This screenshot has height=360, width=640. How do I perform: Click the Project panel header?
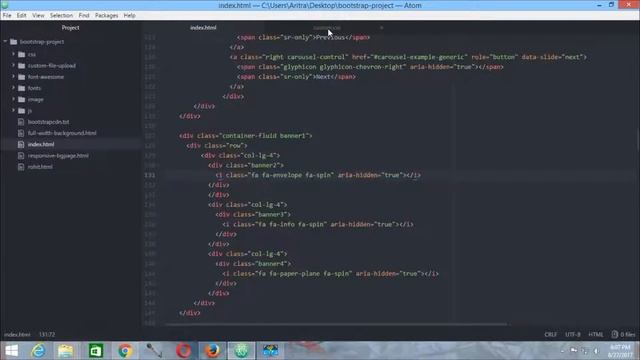pos(70,28)
